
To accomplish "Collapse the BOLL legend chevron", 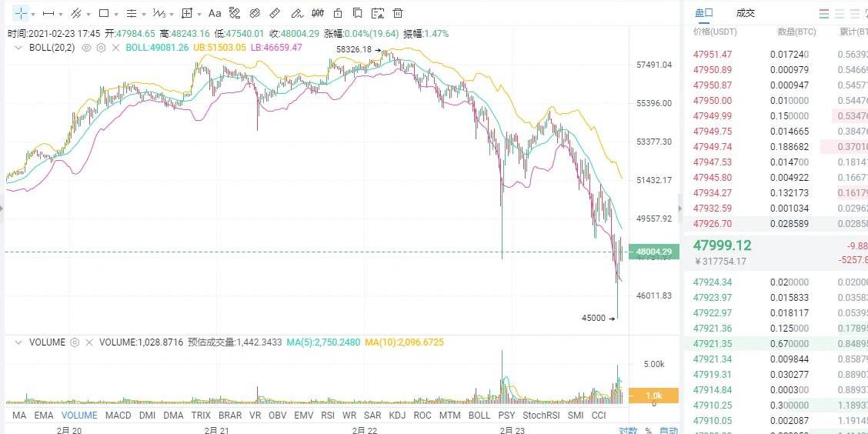I will tap(18, 48).
